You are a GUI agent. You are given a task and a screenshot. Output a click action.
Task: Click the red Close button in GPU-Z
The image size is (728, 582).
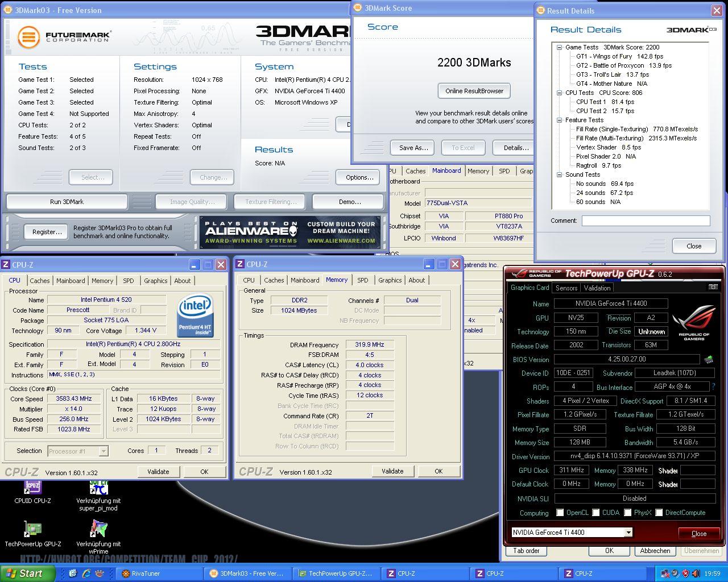click(x=699, y=534)
